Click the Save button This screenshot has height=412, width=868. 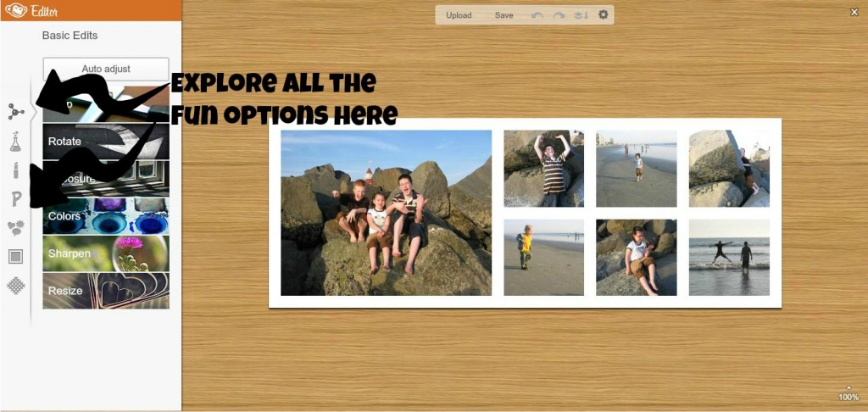click(504, 15)
